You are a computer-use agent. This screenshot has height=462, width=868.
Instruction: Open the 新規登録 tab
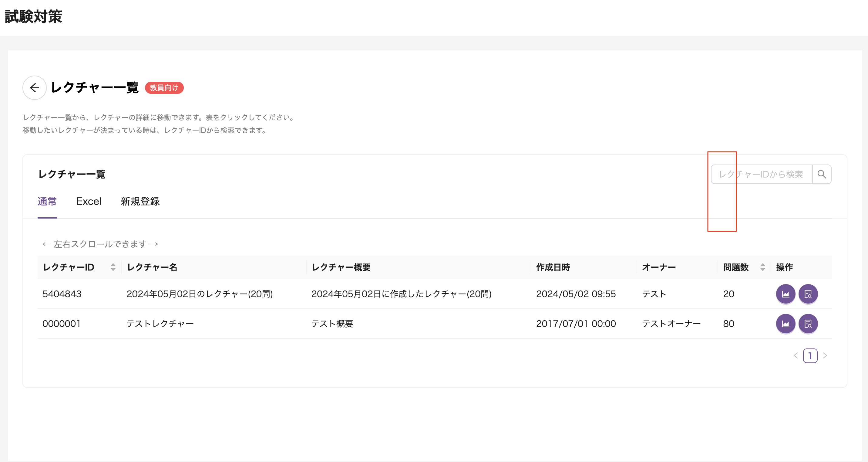tap(140, 201)
